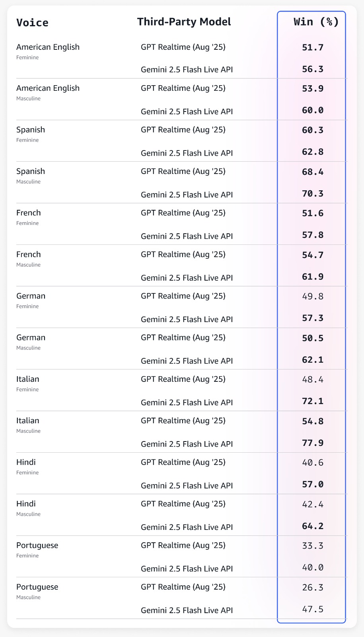Select the 72.1 win percentage cell
This screenshot has height=637, width=364.
point(313,401)
